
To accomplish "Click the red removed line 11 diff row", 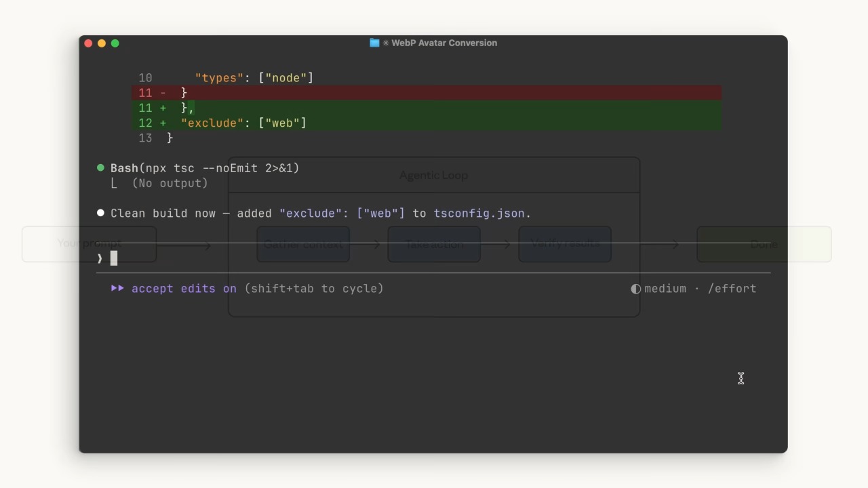I will [427, 93].
